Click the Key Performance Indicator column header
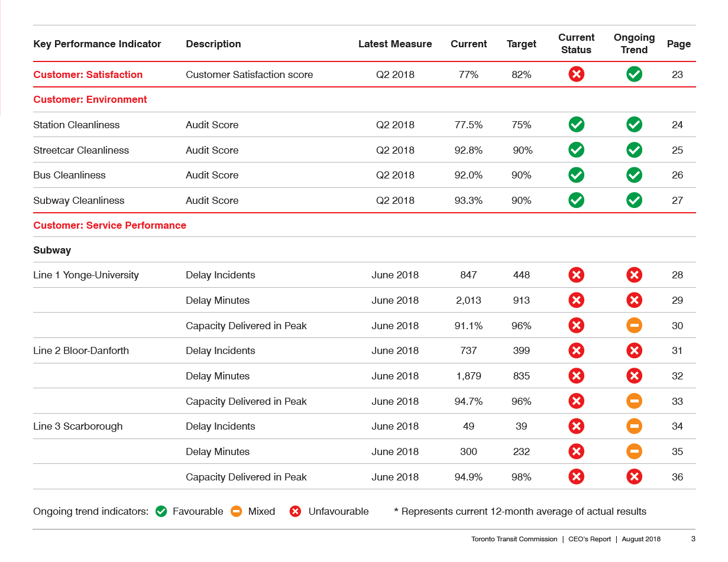 (97, 44)
